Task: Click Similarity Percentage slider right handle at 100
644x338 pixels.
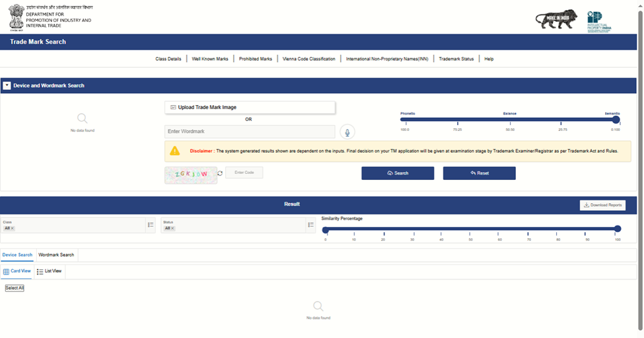Action: point(618,229)
